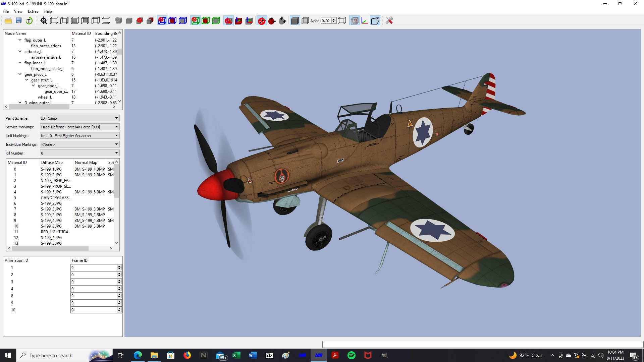Click the Normal Map column header
644x362 pixels.
coord(90,163)
